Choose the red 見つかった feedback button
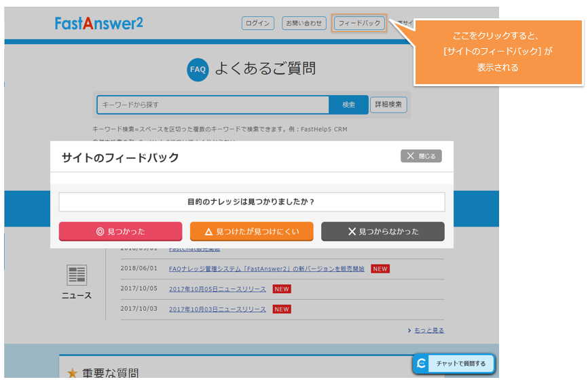 120,231
